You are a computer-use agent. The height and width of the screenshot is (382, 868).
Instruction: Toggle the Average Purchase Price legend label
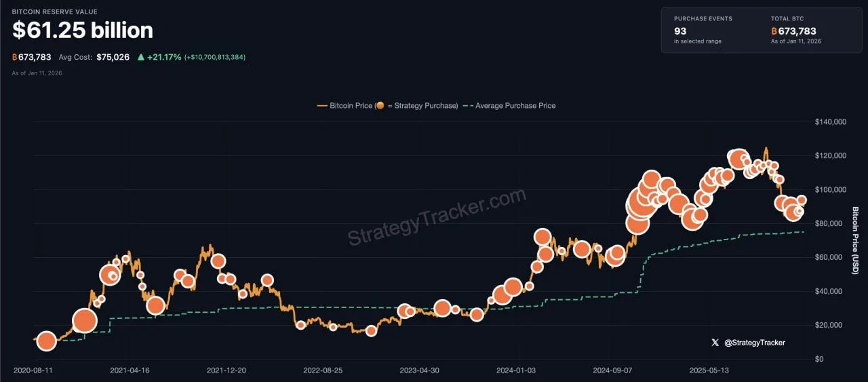coord(515,106)
